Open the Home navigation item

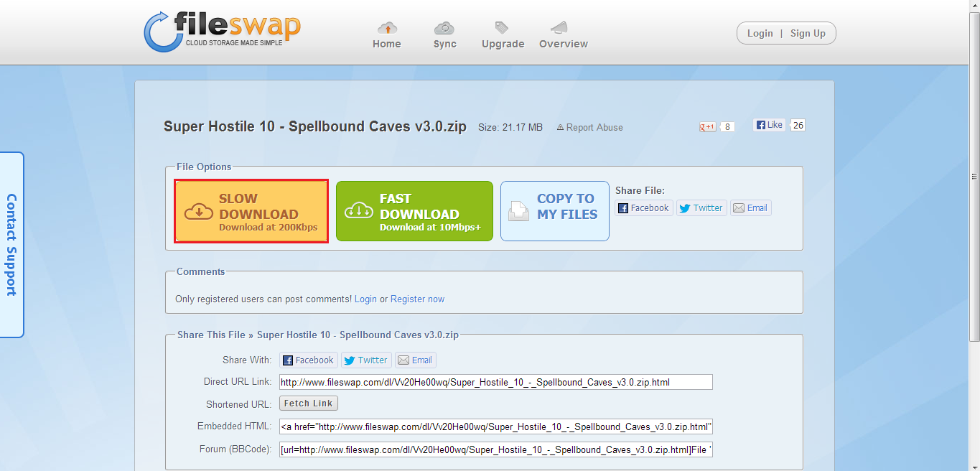coord(387,35)
